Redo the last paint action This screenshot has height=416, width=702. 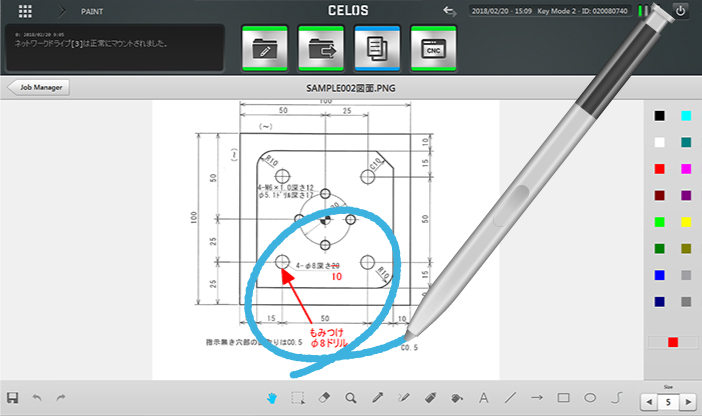pyautogui.click(x=60, y=398)
